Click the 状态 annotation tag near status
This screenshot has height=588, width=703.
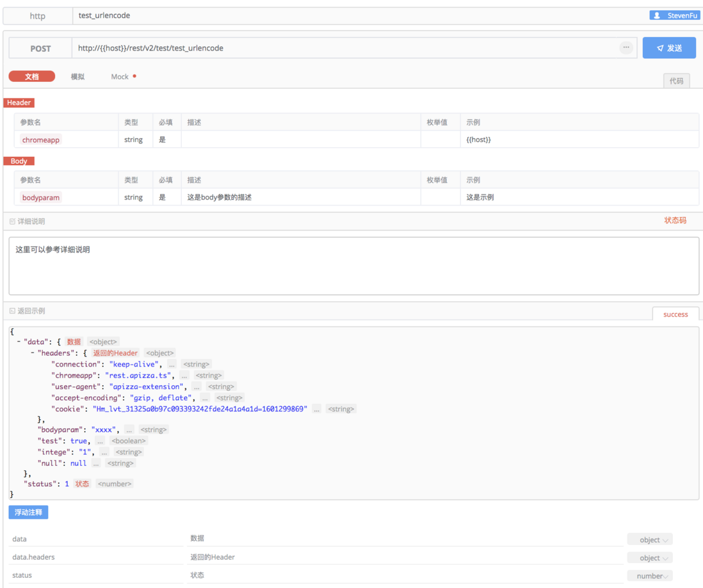82,484
